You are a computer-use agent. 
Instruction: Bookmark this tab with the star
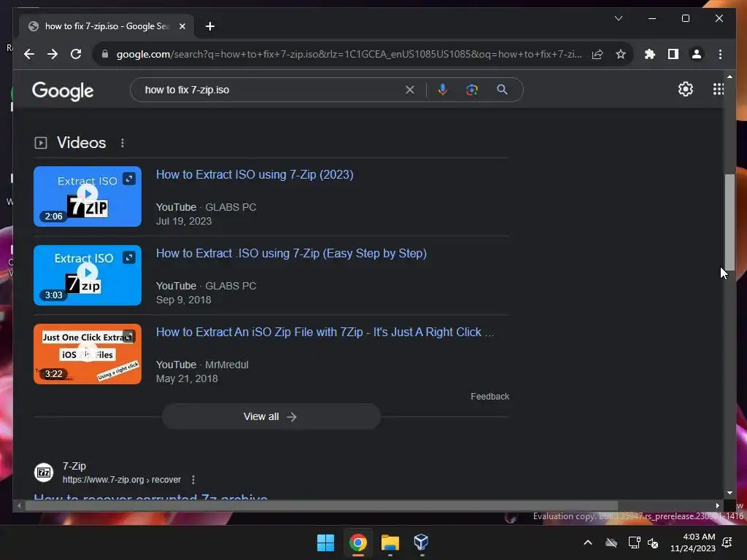point(620,54)
